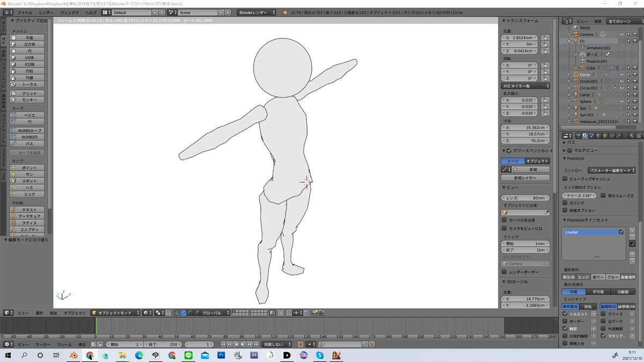This screenshot has height=362, width=644.
Task: Click the 新規レイヤー button
Action: click(x=526, y=178)
